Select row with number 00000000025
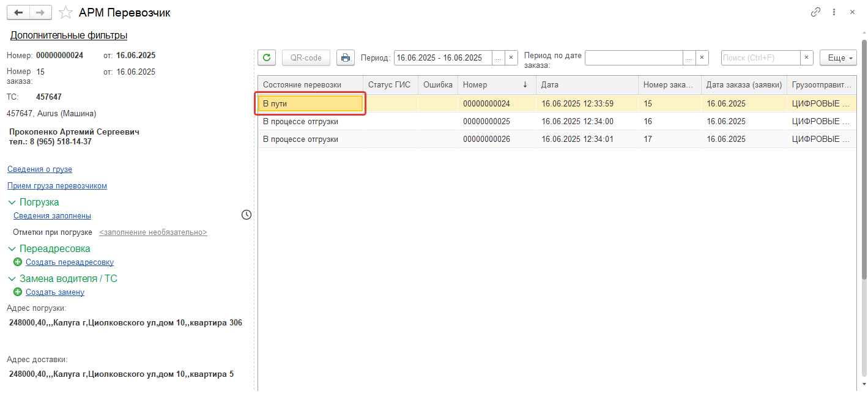Image resolution: width=868 pixels, height=397 pixels. (557, 121)
